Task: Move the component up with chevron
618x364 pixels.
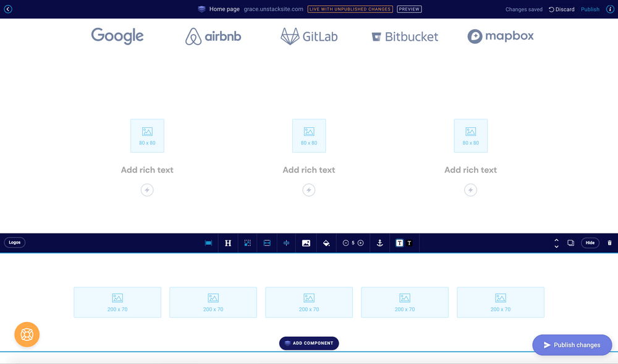Action: pos(556,240)
